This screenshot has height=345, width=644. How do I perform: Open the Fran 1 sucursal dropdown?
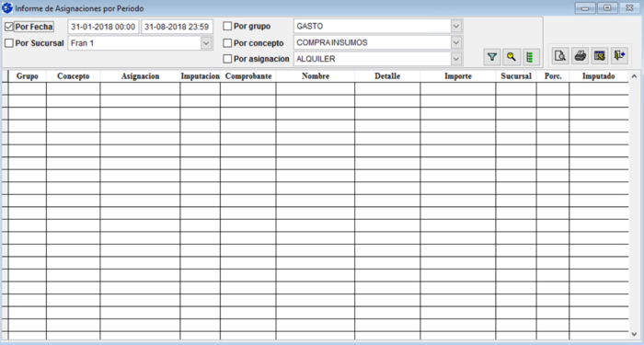[x=207, y=43]
